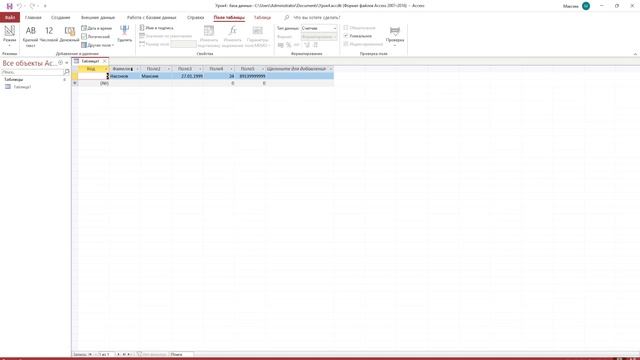Collapse the ribbon with the arrow
This screenshot has height=360, width=640.
point(635,54)
